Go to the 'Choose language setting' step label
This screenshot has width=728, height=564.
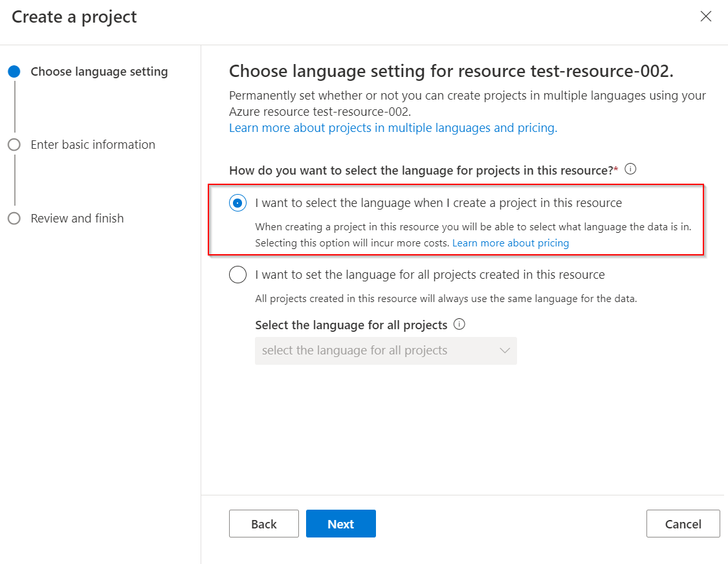(x=99, y=72)
